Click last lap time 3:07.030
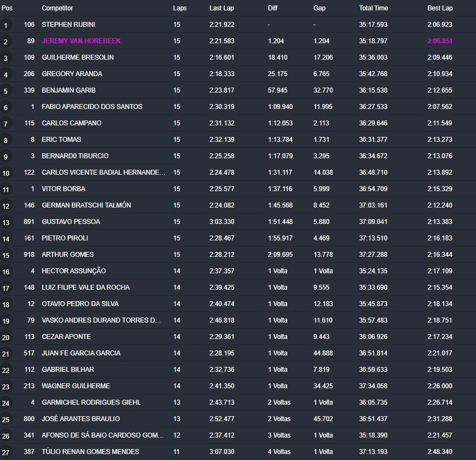Viewport: 476px width, 460px height. pos(222,451)
